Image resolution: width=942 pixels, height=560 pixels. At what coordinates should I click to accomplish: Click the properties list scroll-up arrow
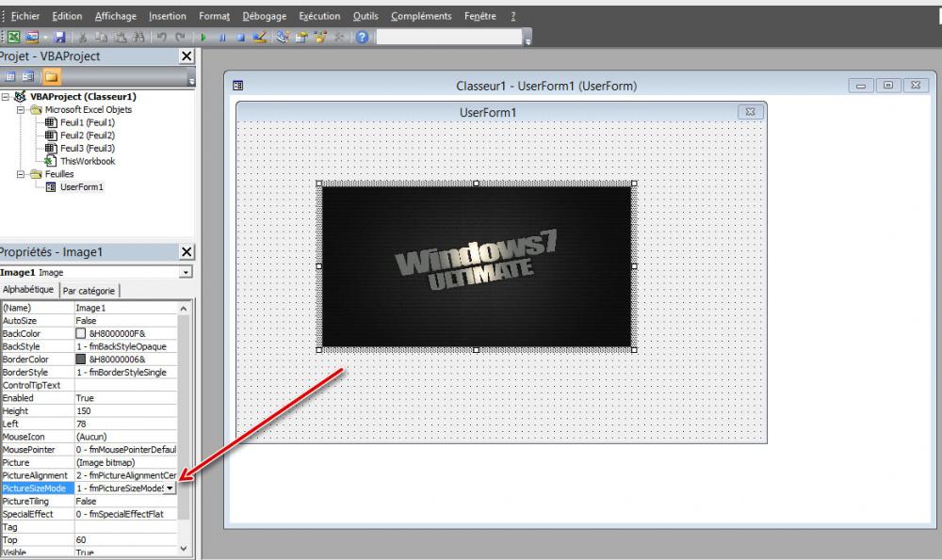tap(184, 308)
